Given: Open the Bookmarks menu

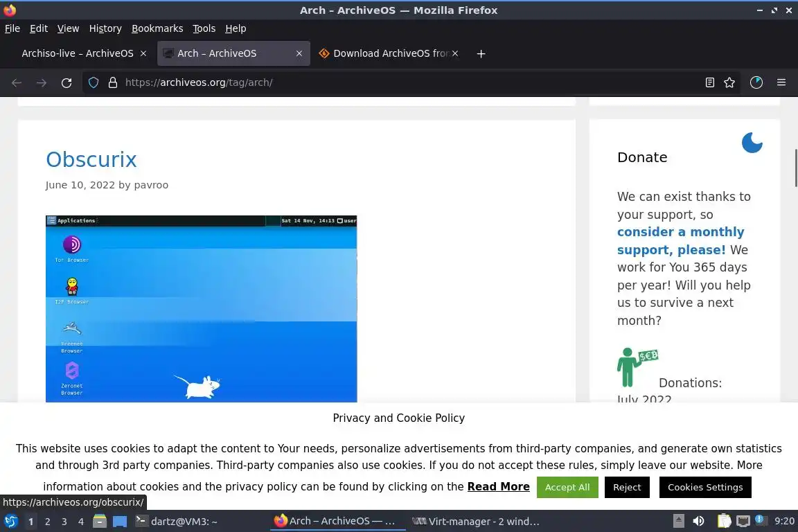Looking at the screenshot, I should 157,28.
